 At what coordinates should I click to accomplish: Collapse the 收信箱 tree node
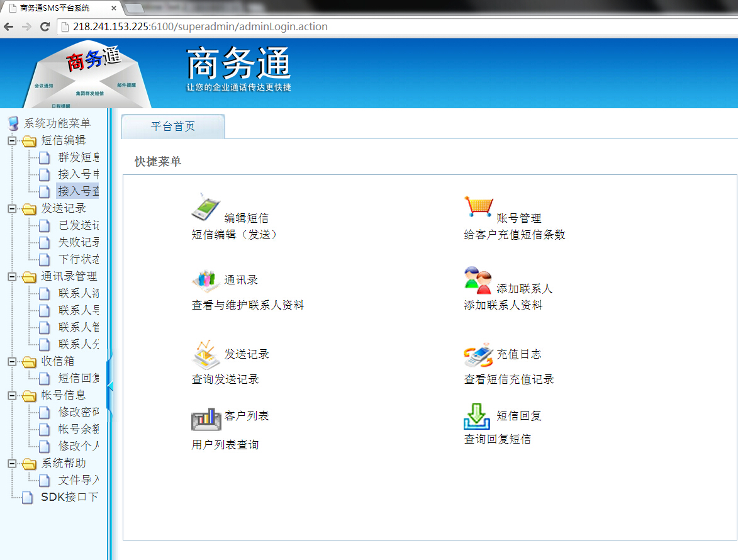12,361
